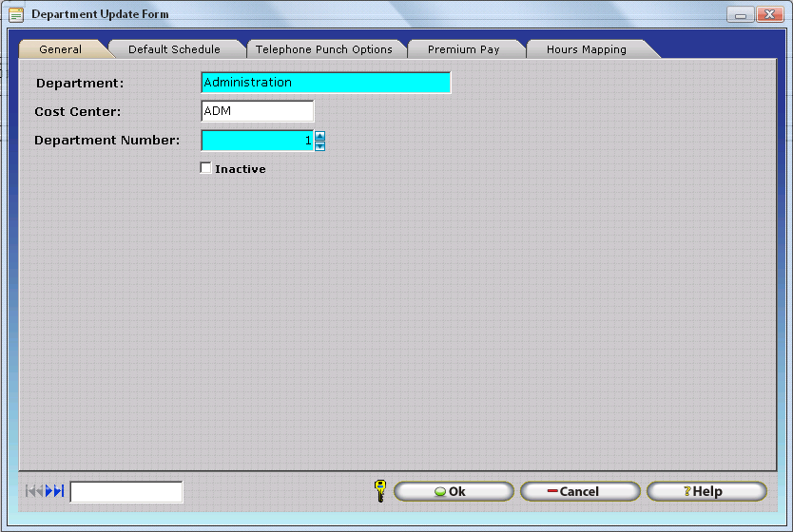Screen dimensions: 793x532
Task: Click the form icon in title bar
Action: [x=16, y=14]
